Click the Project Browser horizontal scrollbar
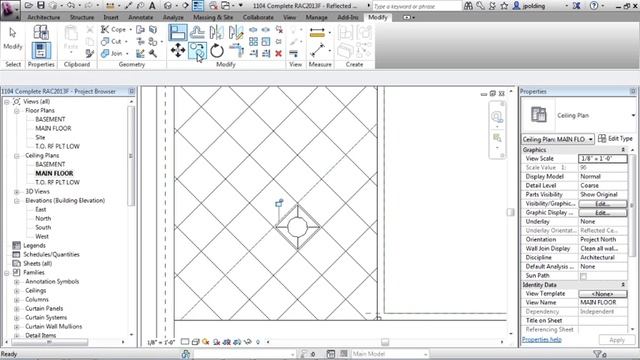 (x=49, y=342)
